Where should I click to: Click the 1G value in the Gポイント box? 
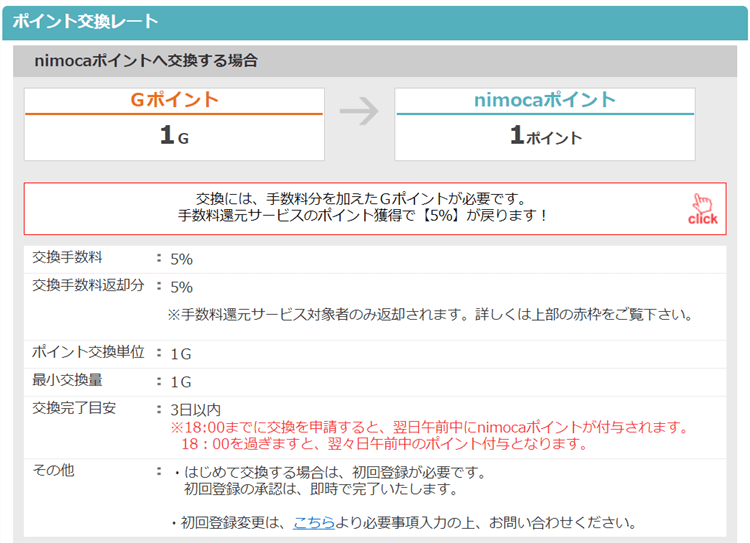(x=174, y=134)
